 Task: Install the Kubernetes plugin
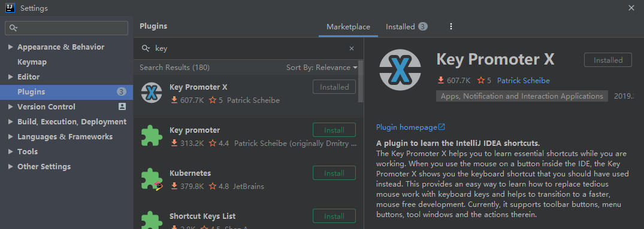click(x=334, y=173)
